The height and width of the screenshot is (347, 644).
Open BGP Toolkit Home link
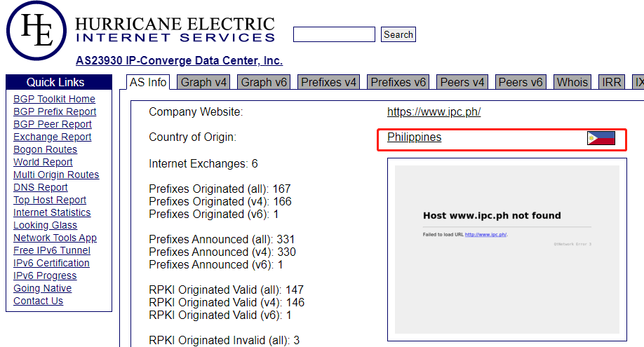point(54,99)
